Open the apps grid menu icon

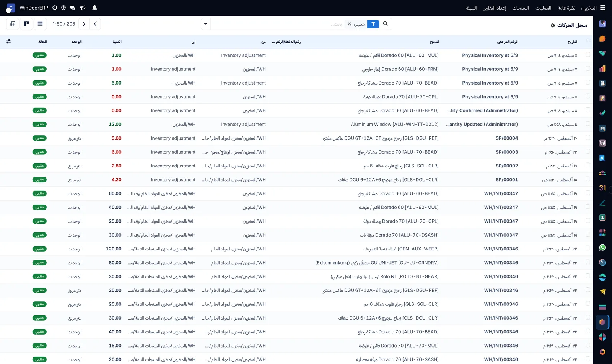(x=603, y=8)
